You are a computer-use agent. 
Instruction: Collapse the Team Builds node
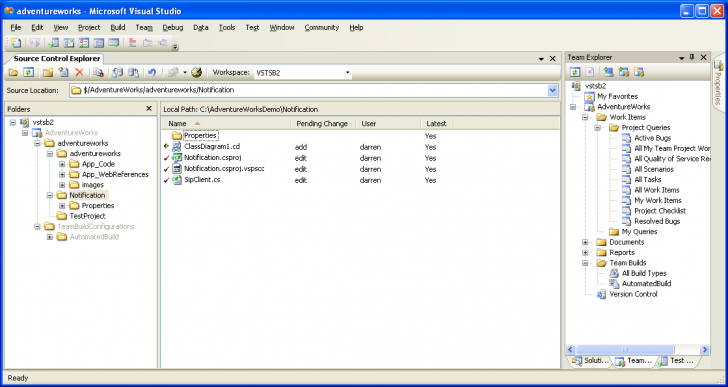point(585,263)
